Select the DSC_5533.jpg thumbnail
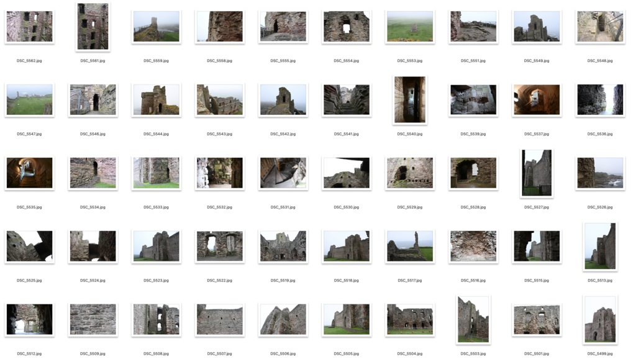This screenshot has width=636, height=364. [x=156, y=173]
